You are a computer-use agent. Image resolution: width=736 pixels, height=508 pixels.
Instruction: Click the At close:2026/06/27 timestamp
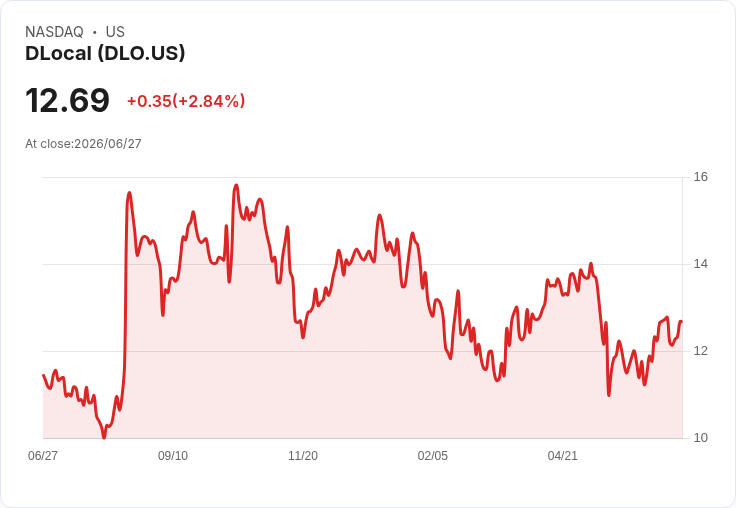point(83,144)
